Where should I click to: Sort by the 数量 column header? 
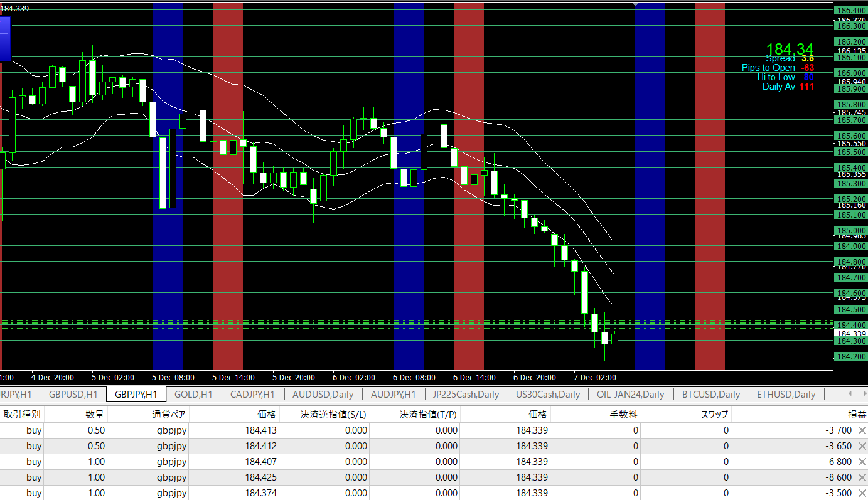(95, 414)
